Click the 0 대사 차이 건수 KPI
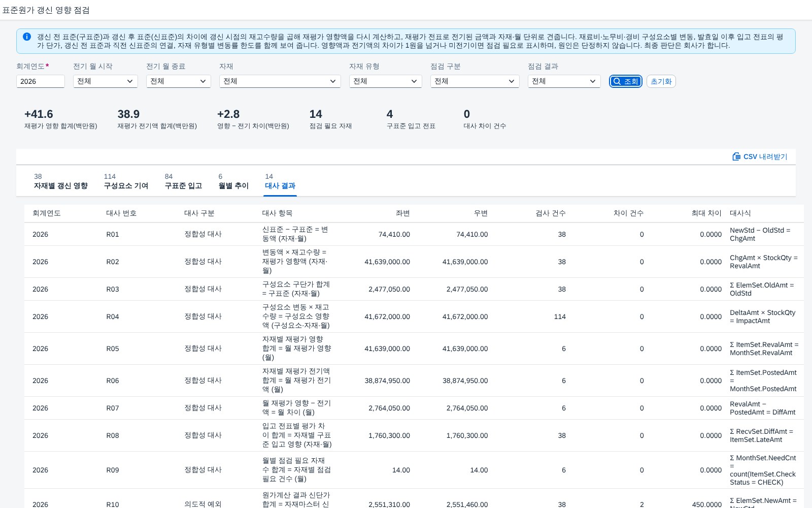Viewport: 812px width, 508px height. [485, 119]
